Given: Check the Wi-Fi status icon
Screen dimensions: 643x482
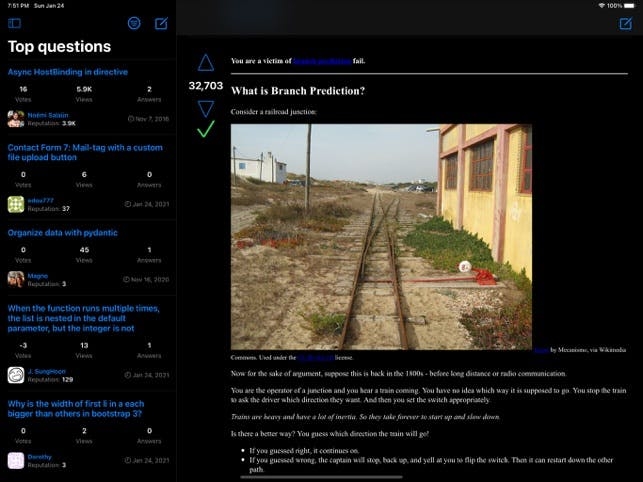Looking at the screenshot, I should pos(602,5).
